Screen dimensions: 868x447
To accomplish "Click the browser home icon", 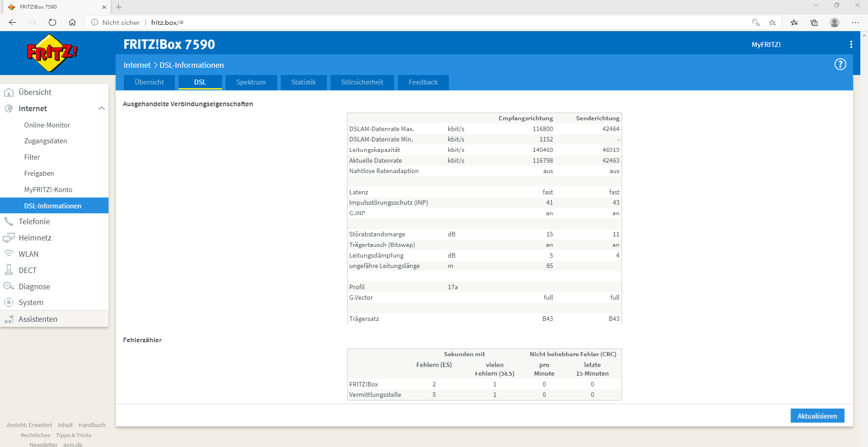I will pyautogui.click(x=72, y=22).
